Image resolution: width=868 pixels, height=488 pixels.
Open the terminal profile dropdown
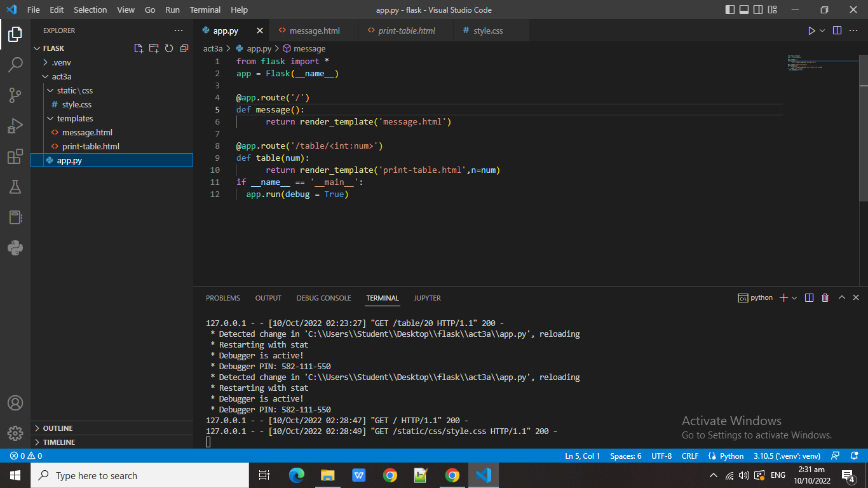[x=794, y=297]
